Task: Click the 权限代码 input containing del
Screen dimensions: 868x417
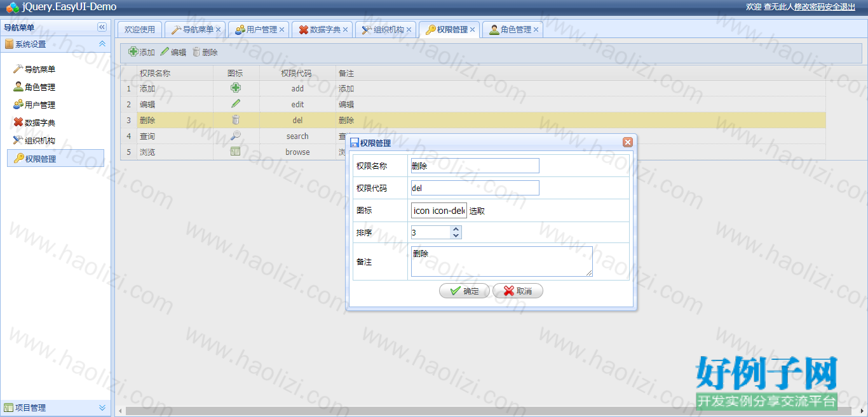Action: tap(475, 188)
